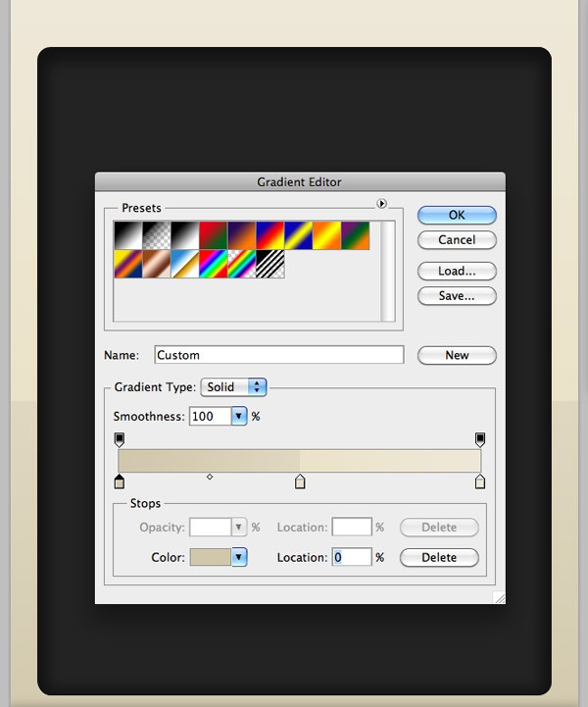Open the Smoothness value dropdown arrow

coord(239,416)
